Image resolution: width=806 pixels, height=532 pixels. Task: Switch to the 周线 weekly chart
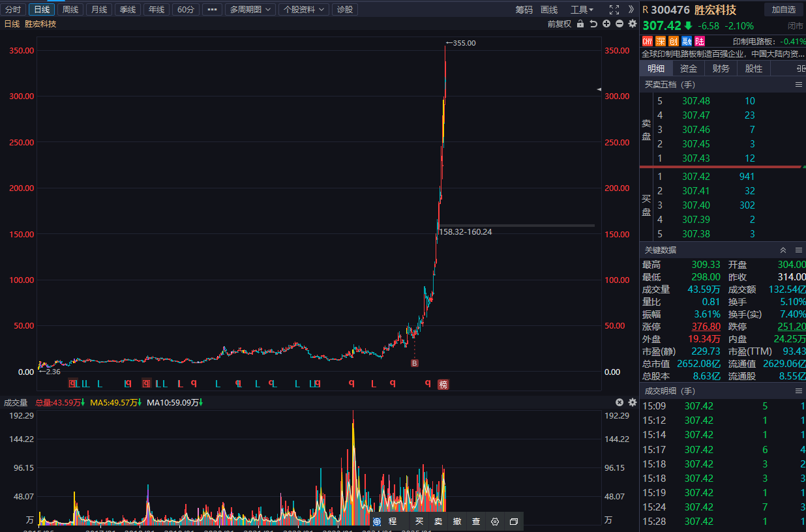[70, 10]
